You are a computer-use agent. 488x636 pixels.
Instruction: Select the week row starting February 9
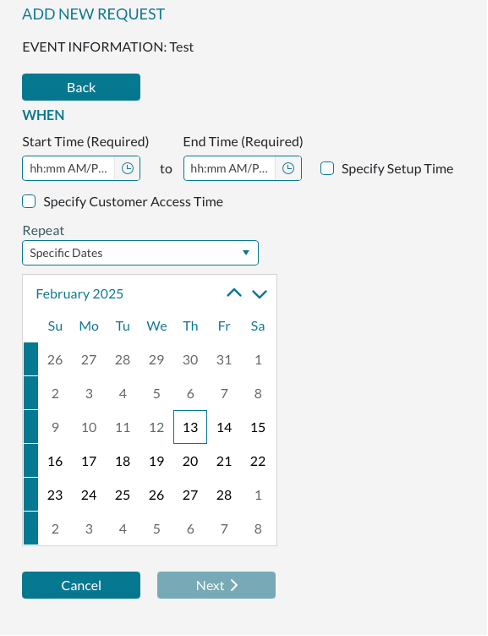pyautogui.click(x=31, y=427)
